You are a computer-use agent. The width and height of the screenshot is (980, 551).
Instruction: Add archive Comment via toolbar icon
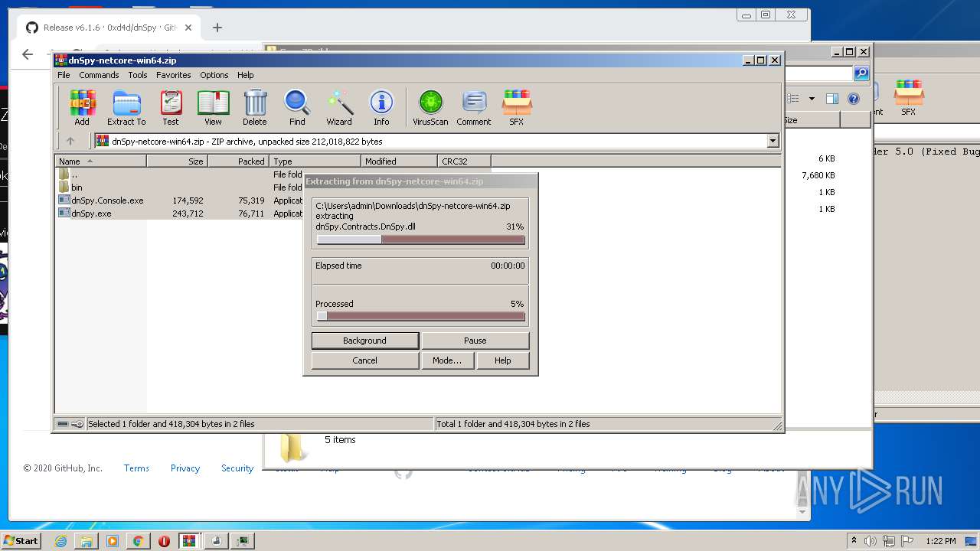474,107
